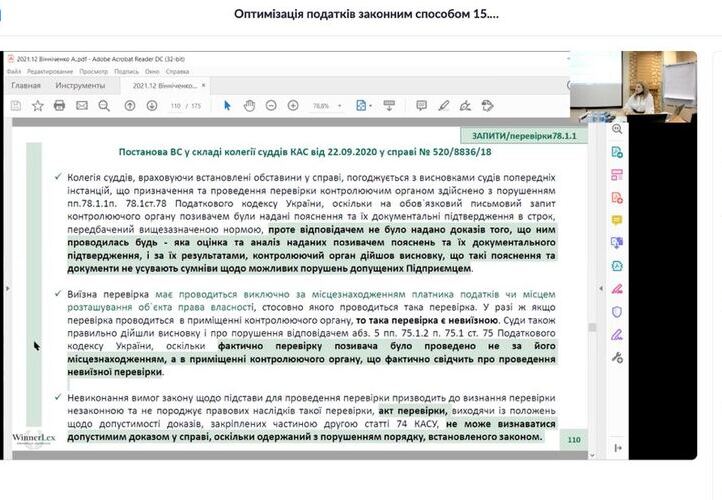Image resolution: width=722 pixels, height=500 pixels.
Task: Print the document using printer icon
Action: point(59,106)
